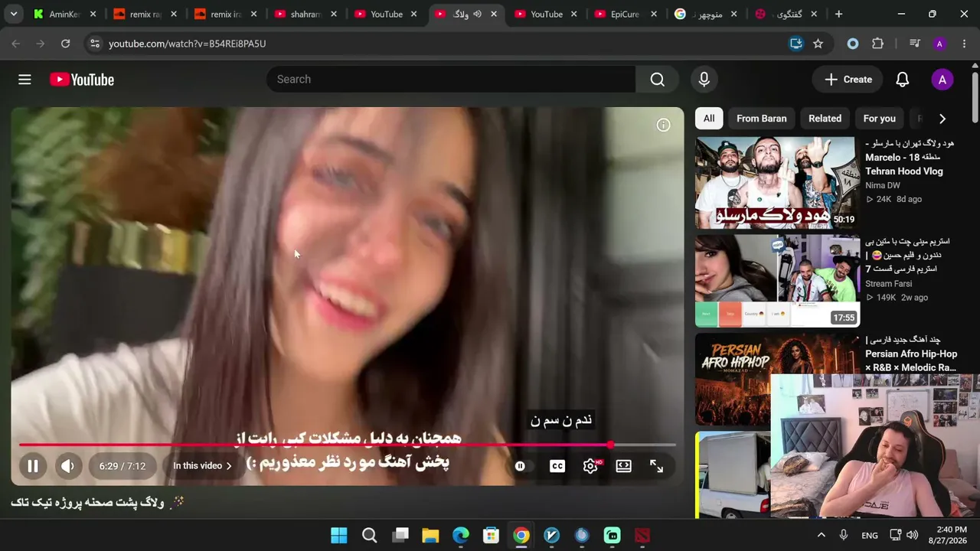Mute the video player volume
980x551 pixels.
pos(67,466)
